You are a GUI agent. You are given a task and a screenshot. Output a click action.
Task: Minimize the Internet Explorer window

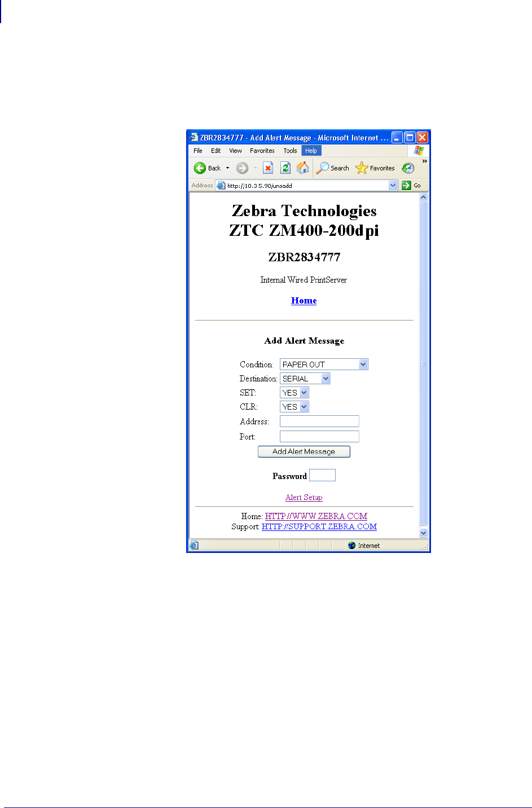397,137
